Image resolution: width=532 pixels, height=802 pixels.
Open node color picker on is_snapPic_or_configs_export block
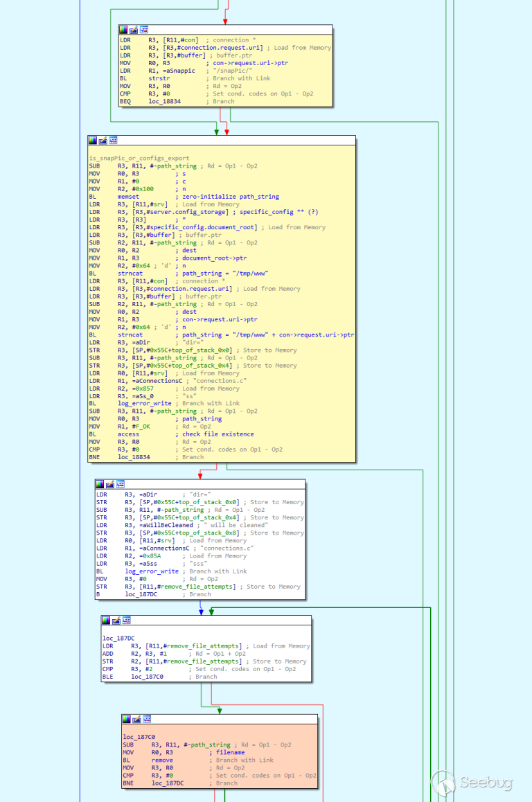tap(93, 140)
